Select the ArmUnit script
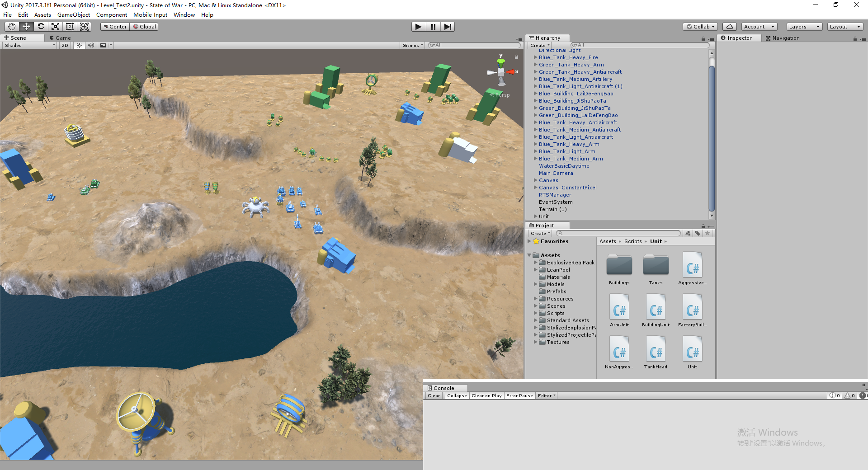Image resolution: width=868 pixels, height=470 pixels. tap(619, 307)
